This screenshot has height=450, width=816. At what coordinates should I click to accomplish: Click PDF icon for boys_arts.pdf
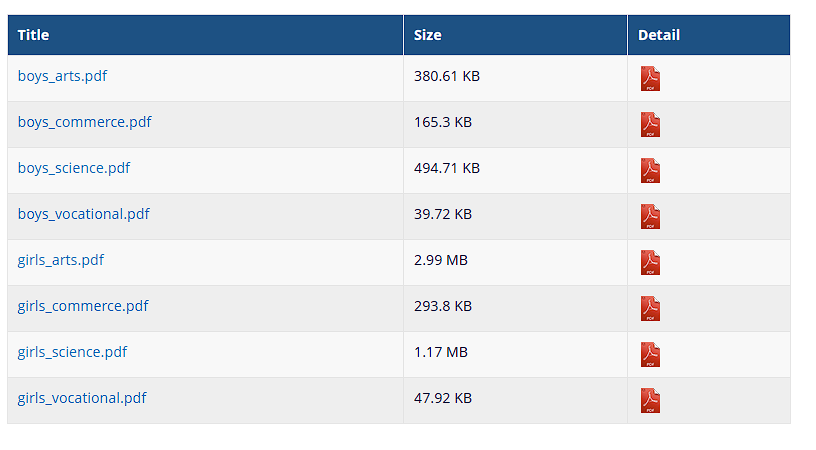tap(650, 79)
